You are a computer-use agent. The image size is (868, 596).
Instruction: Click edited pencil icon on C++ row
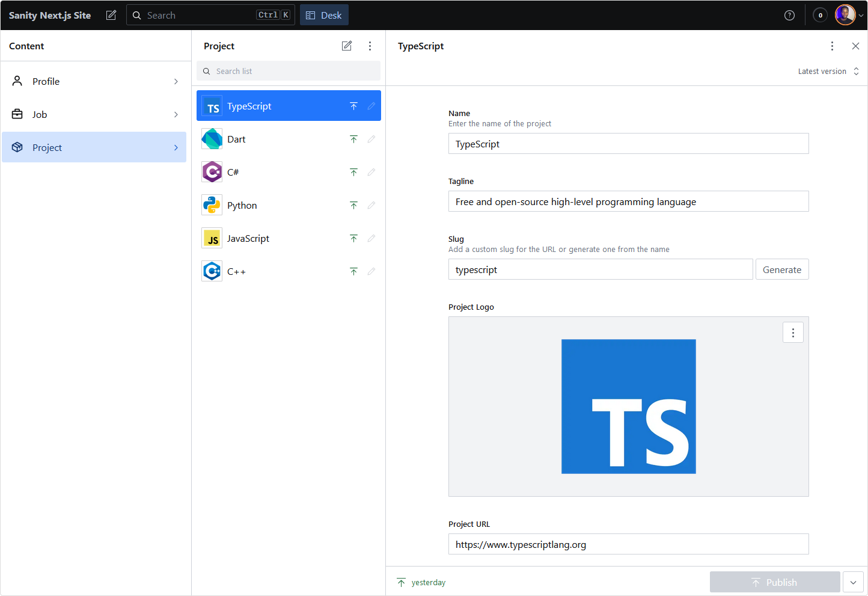coord(371,271)
